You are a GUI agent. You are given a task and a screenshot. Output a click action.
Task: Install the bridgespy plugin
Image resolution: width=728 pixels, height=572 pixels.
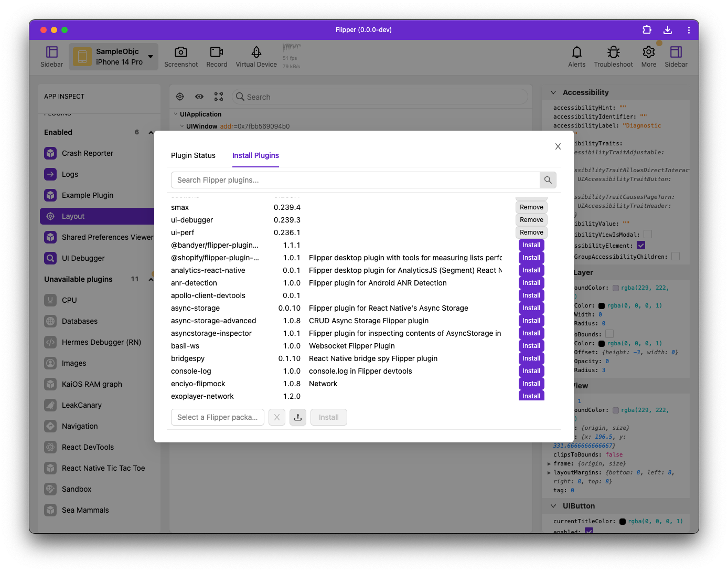(x=531, y=358)
